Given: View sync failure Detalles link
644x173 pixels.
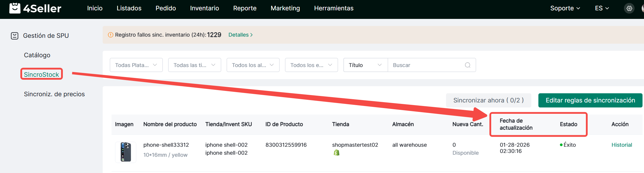Looking at the screenshot, I should tap(240, 35).
